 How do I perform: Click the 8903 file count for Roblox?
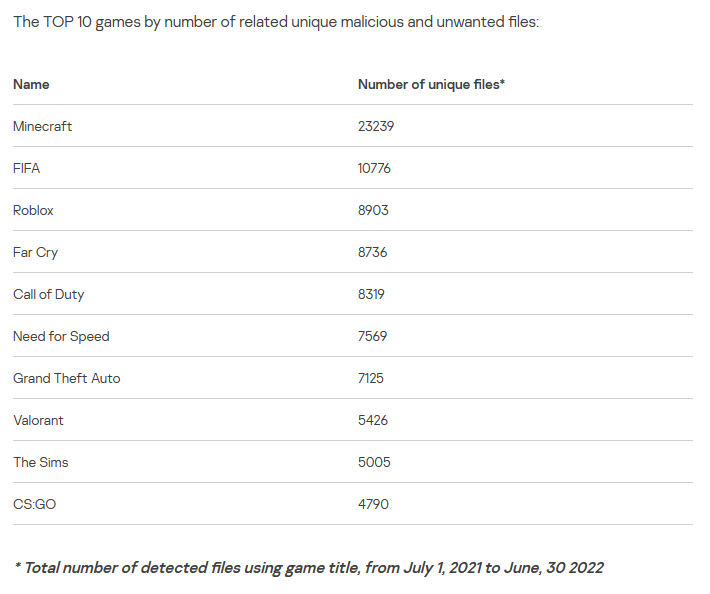coord(373,211)
